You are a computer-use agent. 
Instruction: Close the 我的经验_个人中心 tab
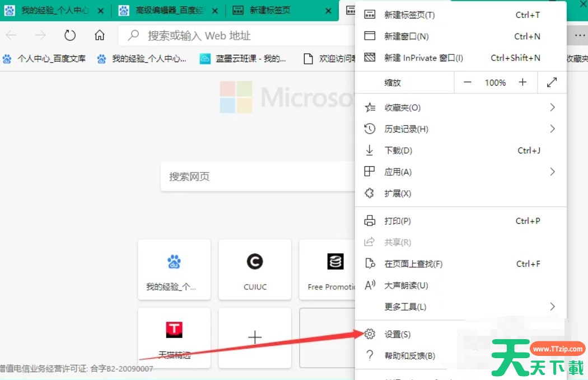coord(100,11)
